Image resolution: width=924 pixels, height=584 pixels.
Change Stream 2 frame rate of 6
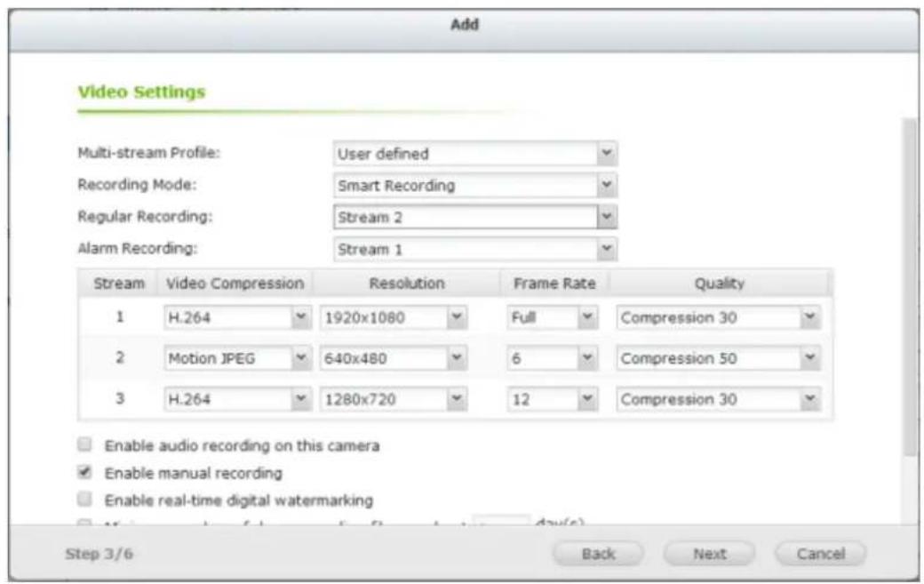pyautogui.click(x=551, y=359)
